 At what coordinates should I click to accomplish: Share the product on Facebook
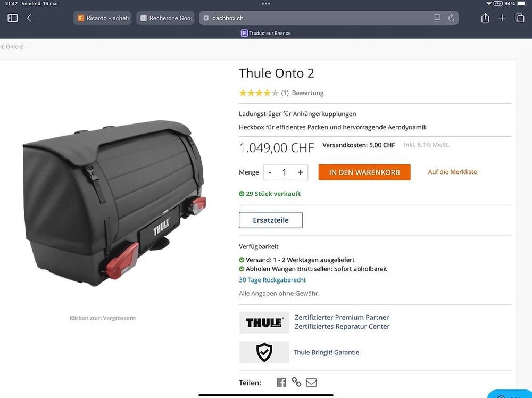281,383
